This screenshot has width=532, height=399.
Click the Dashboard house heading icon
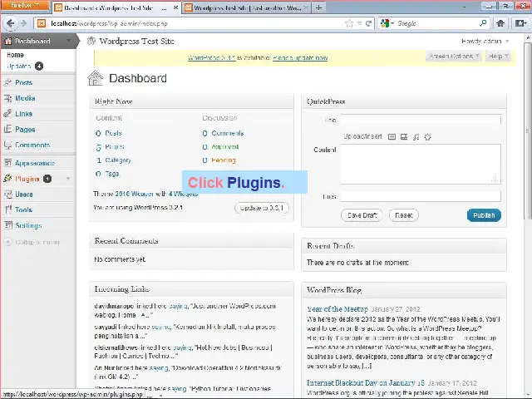click(x=96, y=78)
